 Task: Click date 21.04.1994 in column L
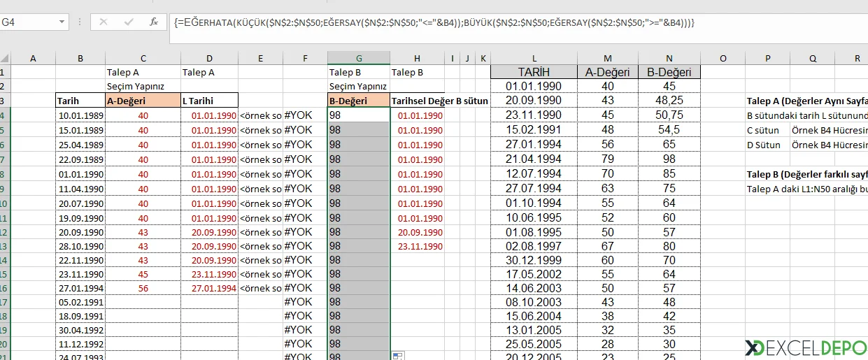click(534, 159)
